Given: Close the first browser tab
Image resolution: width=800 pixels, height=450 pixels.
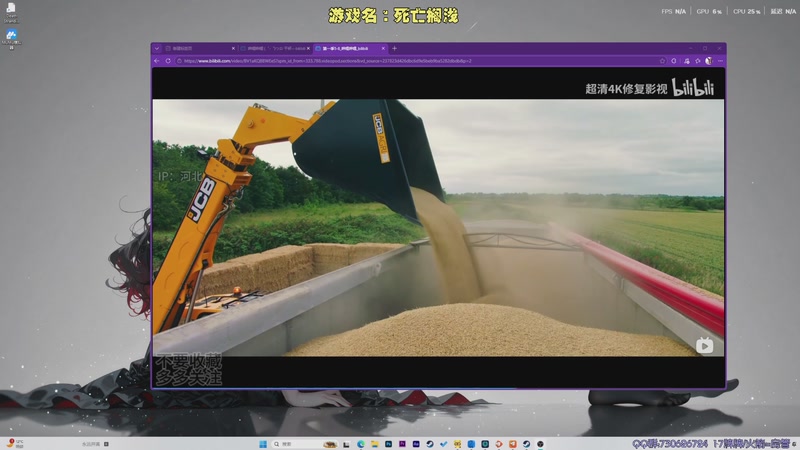Looking at the screenshot, I should (x=233, y=48).
